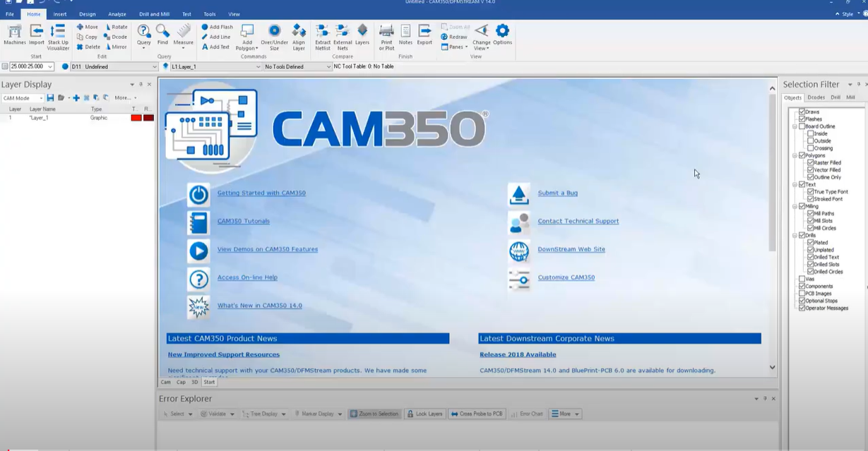Select the Move edit tool
The width and height of the screenshot is (868, 451).
point(88,27)
